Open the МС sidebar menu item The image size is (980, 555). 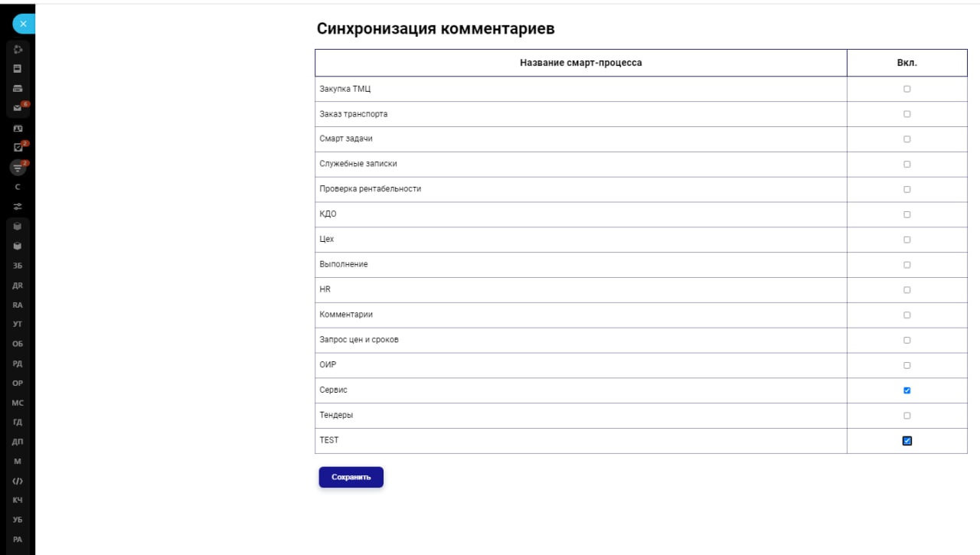[18, 403]
